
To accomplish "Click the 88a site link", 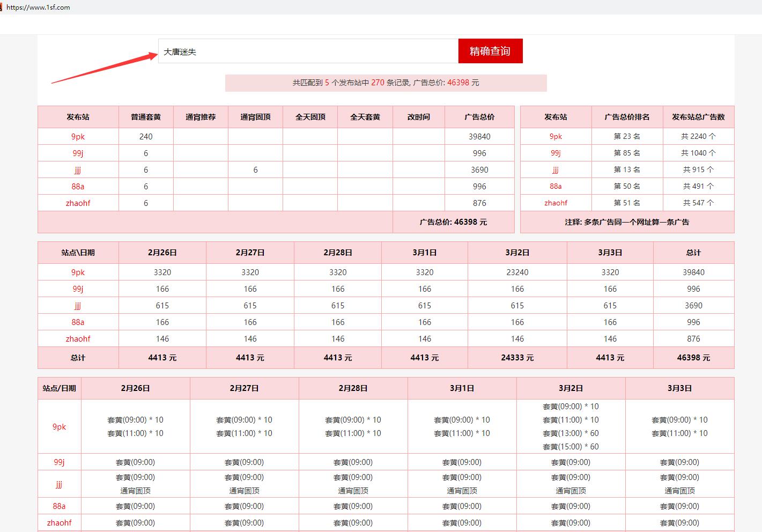I will (78, 186).
